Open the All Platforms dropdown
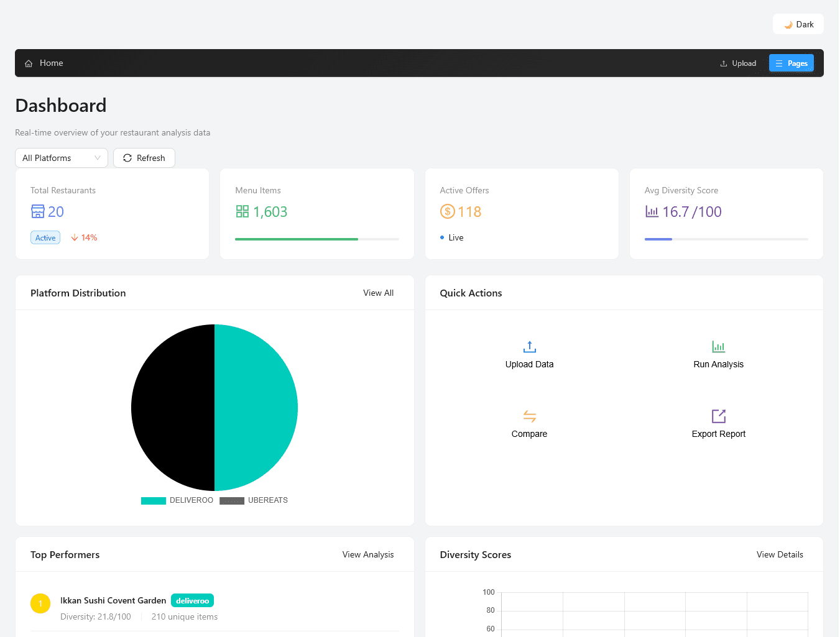Viewport: 840px width, 637px height. point(61,158)
